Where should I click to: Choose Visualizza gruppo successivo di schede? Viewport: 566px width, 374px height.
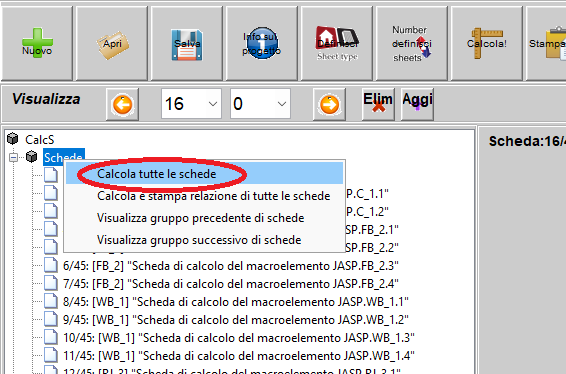point(204,240)
